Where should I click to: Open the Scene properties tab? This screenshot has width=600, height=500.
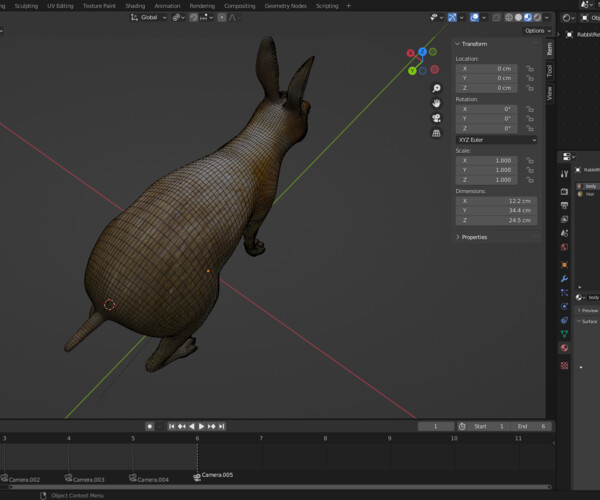pyautogui.click(x=564, y=233)
